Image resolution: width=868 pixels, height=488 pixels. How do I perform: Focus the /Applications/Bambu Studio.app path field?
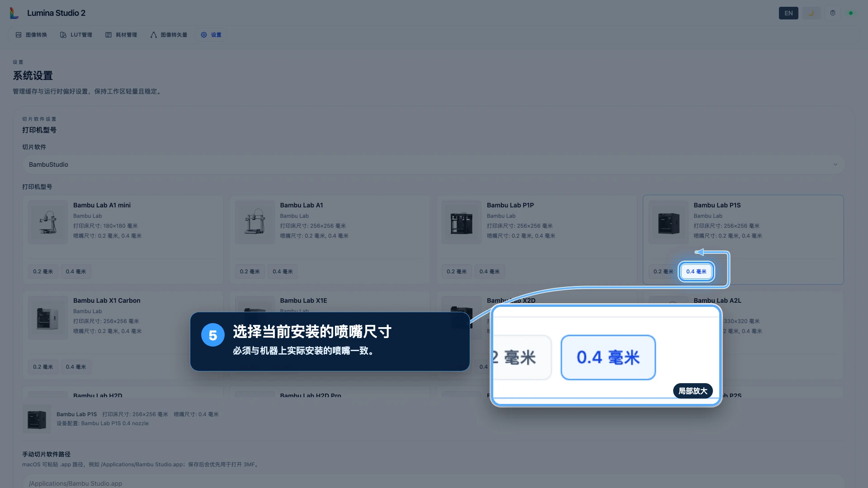coord(434,482)
